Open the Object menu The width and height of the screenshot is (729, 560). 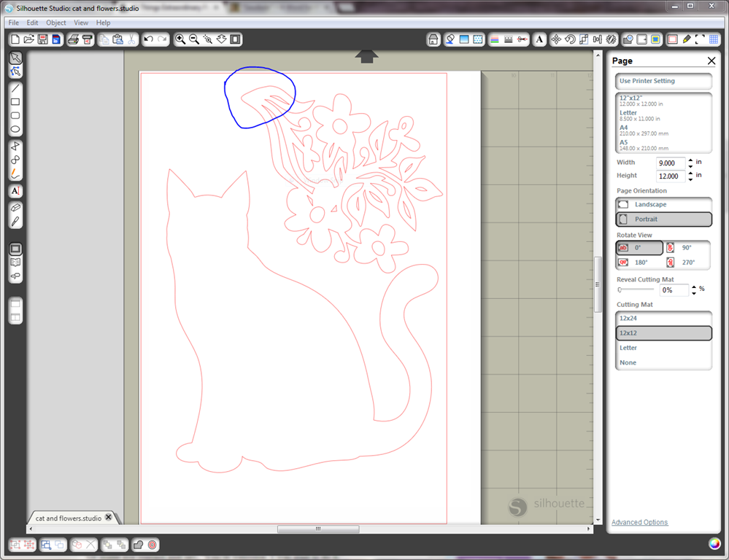tap(55, 23)
